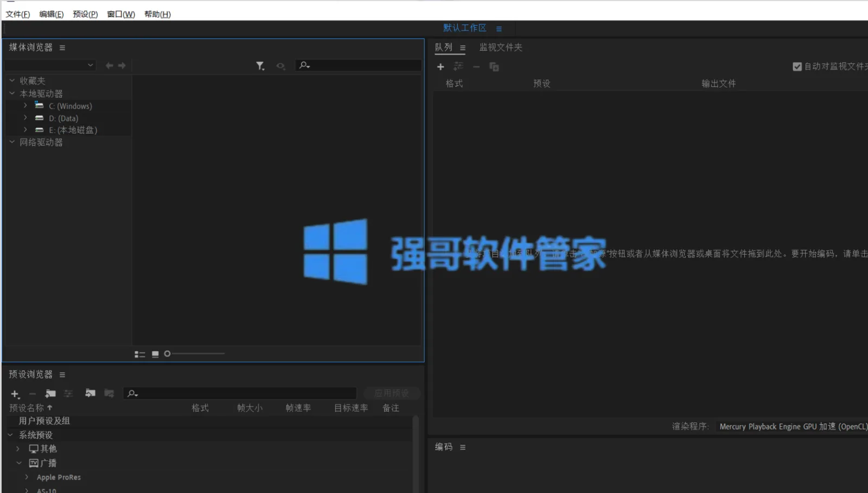
Task: Click the queue 预设 column header
Action: pos(542,84)
